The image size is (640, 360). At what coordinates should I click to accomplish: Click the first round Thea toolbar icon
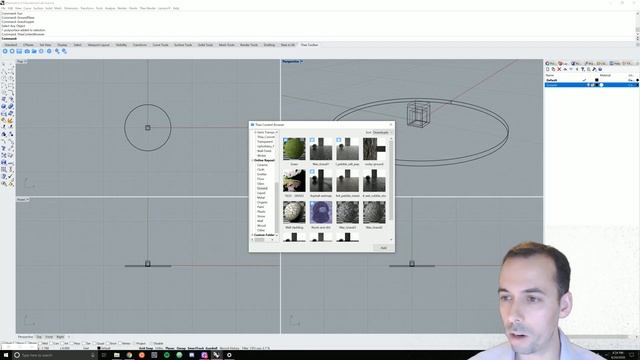pos(5,51)
